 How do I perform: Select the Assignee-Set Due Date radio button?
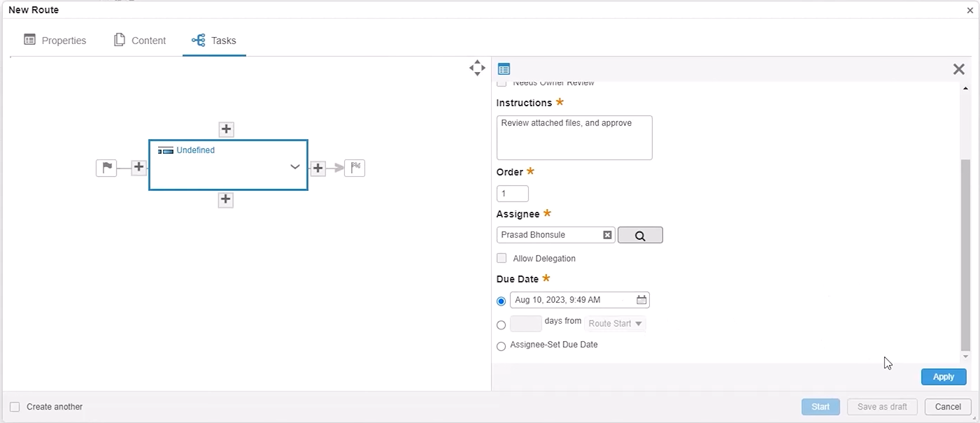[501, 346]
